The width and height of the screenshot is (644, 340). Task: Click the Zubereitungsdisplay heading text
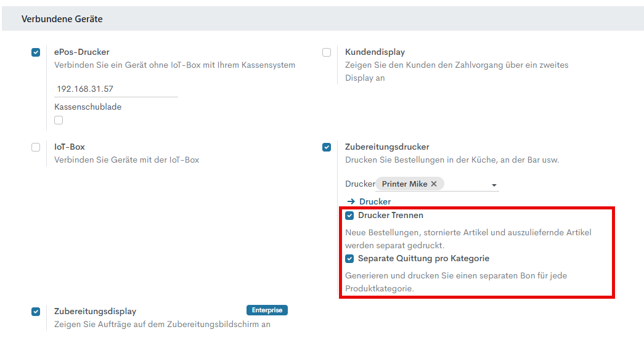95,311
